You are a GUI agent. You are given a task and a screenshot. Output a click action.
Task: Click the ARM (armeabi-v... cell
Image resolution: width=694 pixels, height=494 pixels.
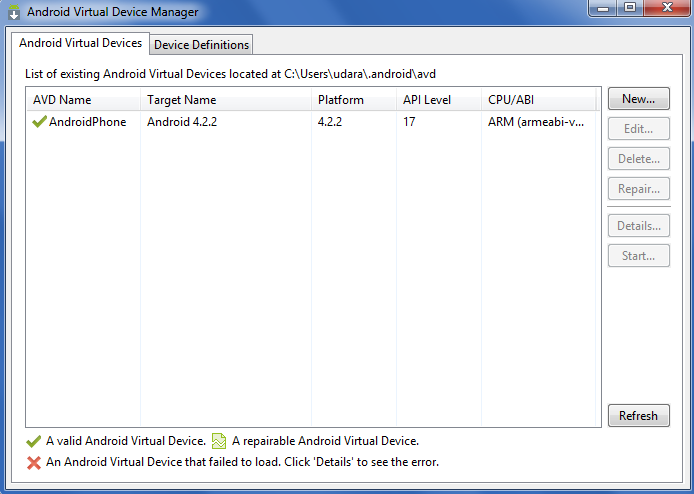pos(536,122)
